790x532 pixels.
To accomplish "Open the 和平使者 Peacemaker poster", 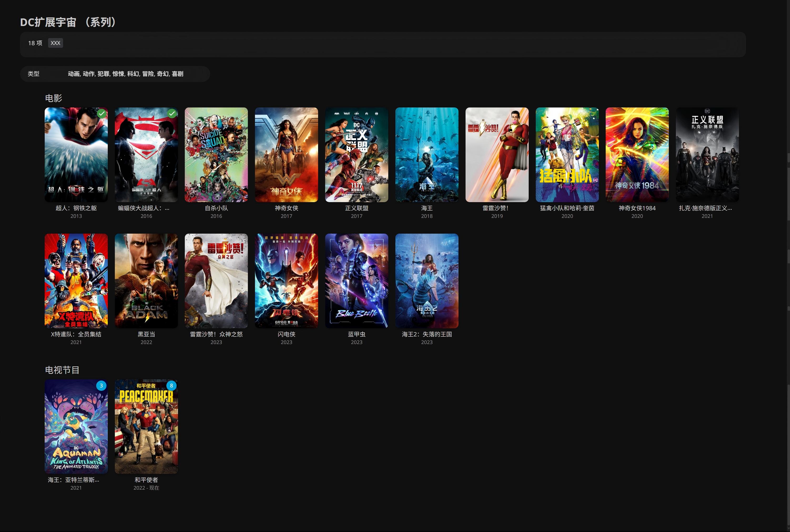I will pyautogui.click(x=146, y=427).
